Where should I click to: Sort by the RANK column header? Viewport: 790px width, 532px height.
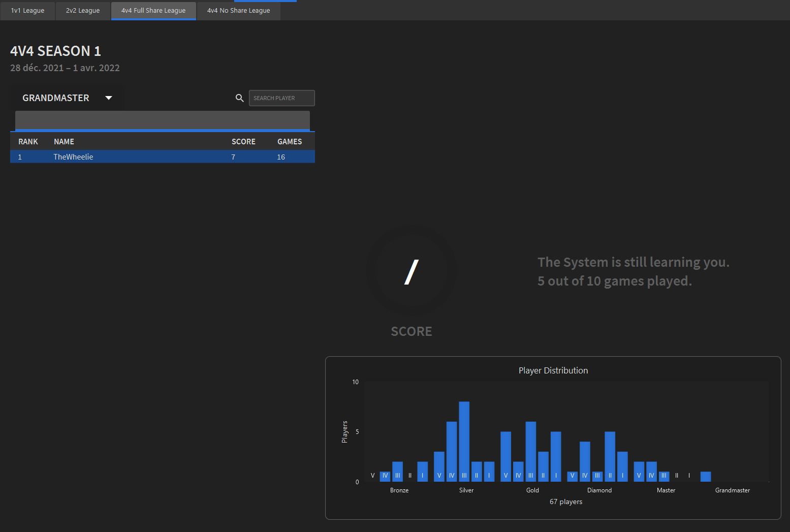coord(28,142)
